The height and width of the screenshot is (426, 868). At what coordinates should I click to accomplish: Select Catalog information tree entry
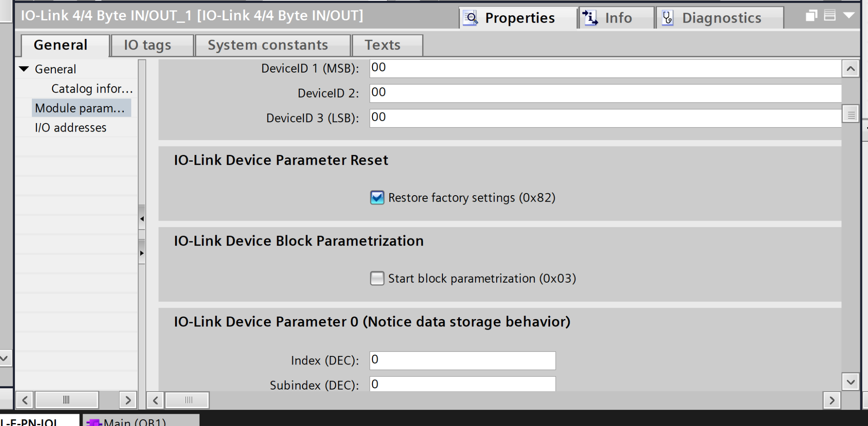pos(92,89)
